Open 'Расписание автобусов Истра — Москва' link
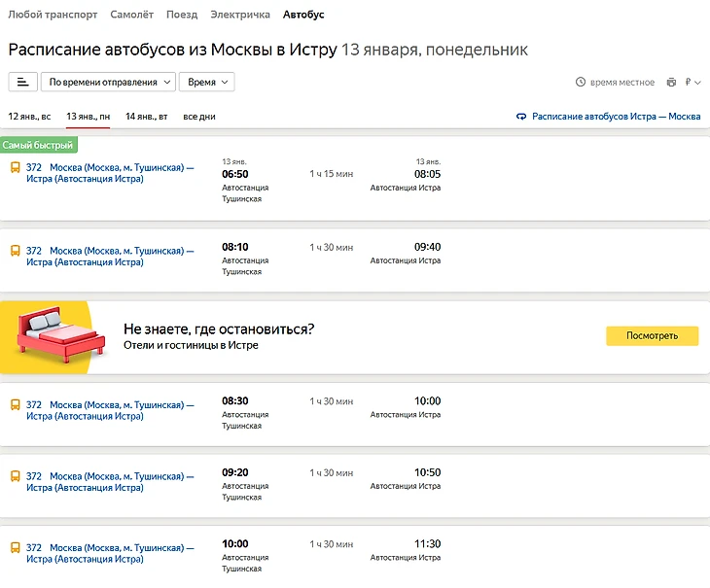Screen dimensions: 710x588 tap(617, 117)
